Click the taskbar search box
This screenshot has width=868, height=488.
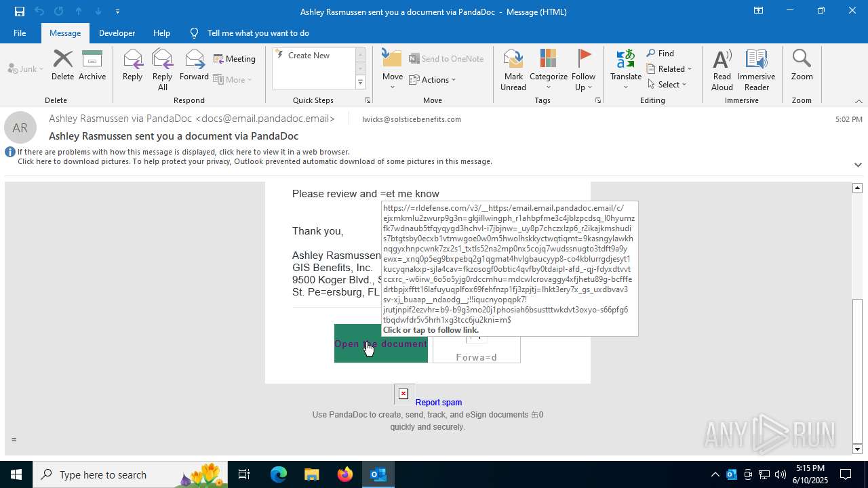130,474
